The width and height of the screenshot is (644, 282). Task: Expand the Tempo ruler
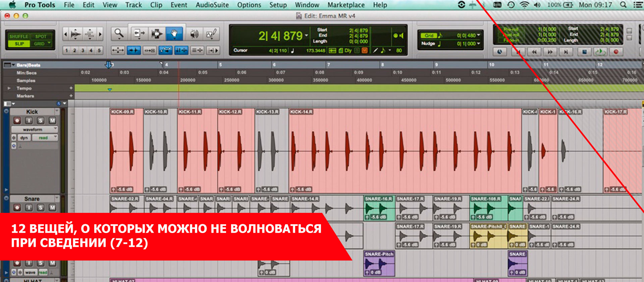9,88
